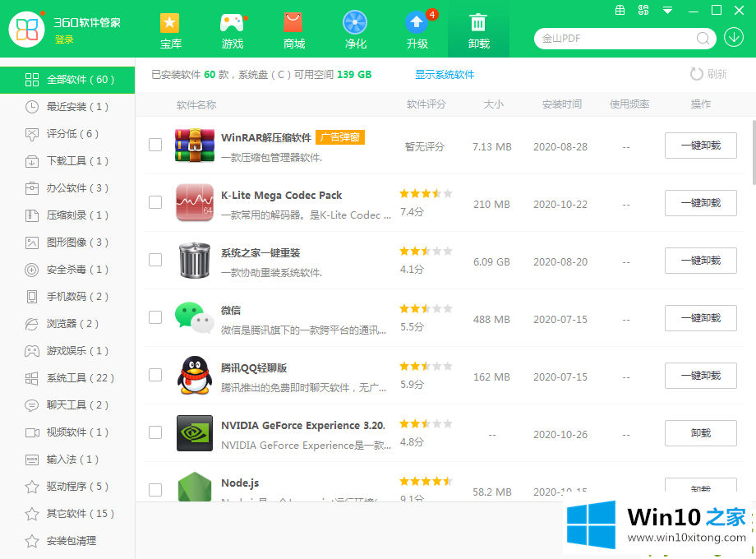Select 图形图像 (3) category
Screen dimensions: 756x559
(67, 243)
